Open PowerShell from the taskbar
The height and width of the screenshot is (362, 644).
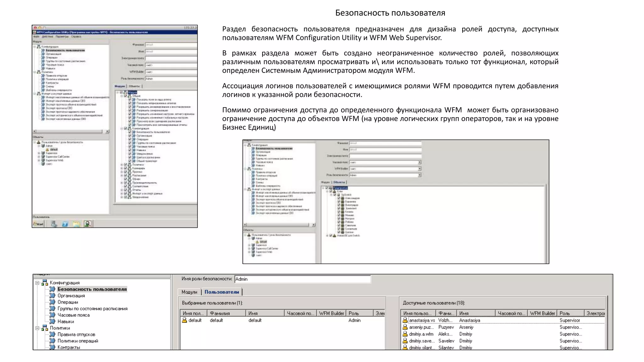(65, 224)
